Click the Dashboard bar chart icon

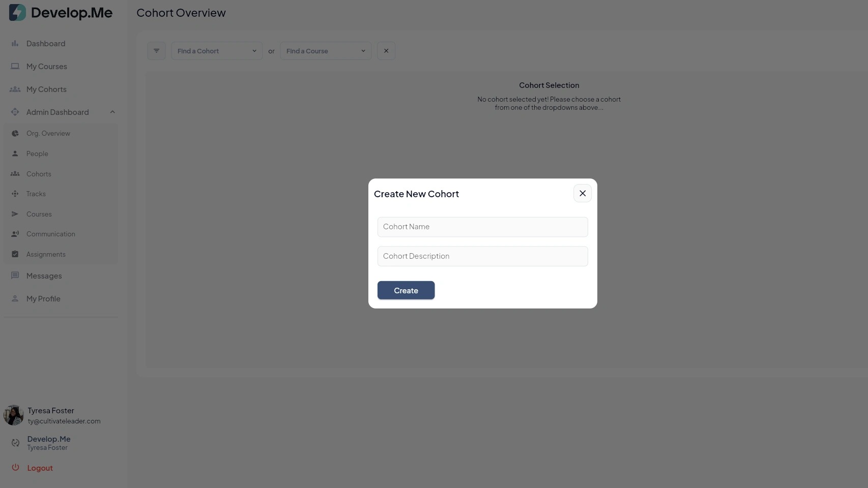(x=15, y=44)
